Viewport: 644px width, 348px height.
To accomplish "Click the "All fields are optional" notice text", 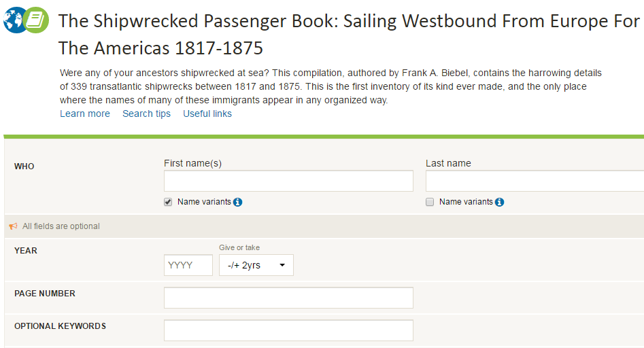I will (61, 226).
